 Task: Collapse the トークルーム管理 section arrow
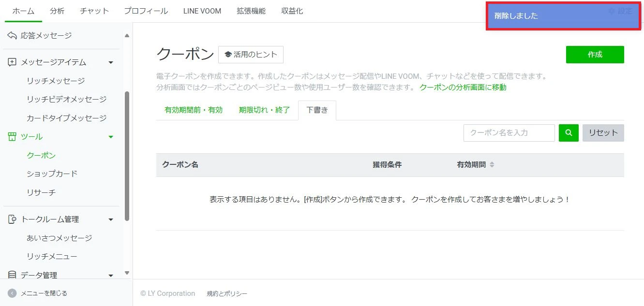111,220
